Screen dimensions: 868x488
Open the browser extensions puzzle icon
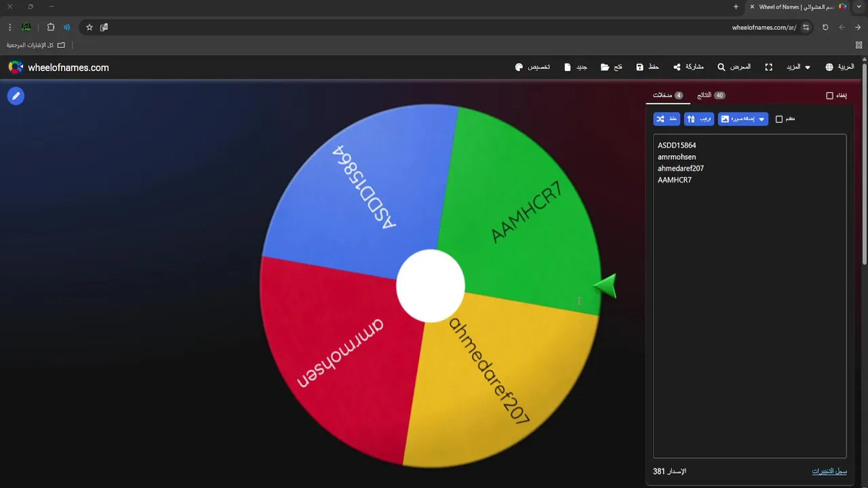[x=51, y=27]
